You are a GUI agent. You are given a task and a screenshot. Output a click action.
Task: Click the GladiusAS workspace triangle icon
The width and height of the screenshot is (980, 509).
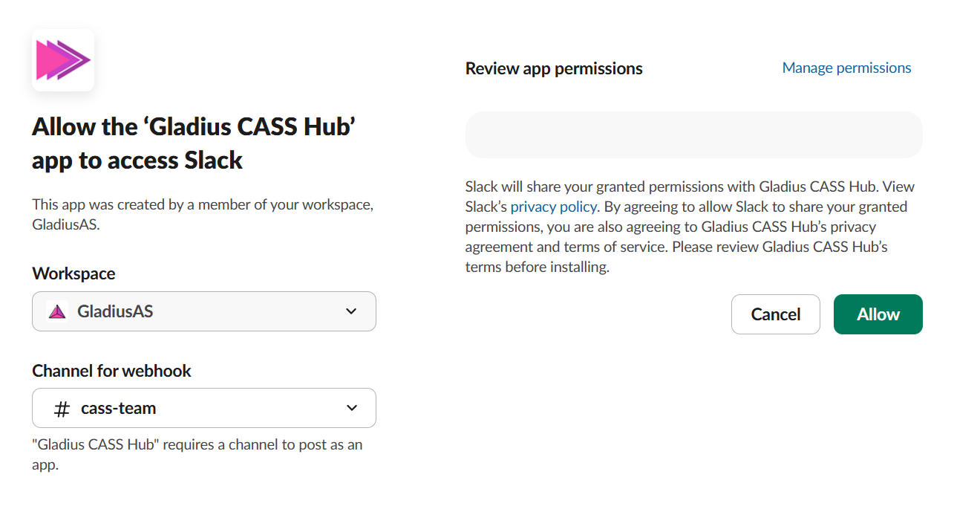click(x=57, y=311)
